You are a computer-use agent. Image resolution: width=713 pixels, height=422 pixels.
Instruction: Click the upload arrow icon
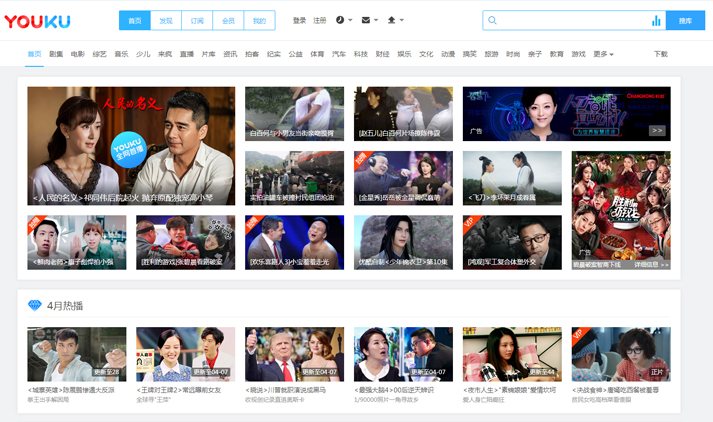point(391,20)
